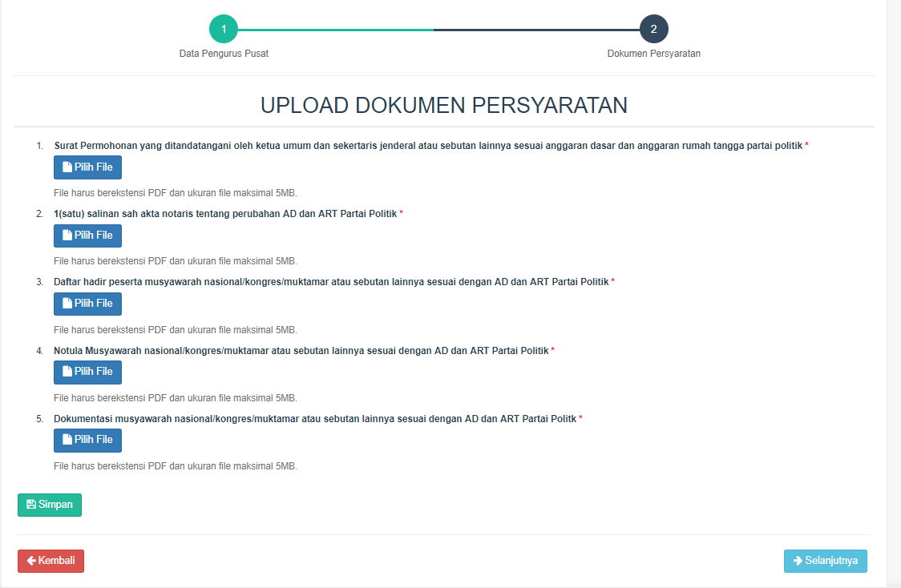Click the left arrow icon on Kembali
Screen dimensions: 901x588
[x=31, y=561]
